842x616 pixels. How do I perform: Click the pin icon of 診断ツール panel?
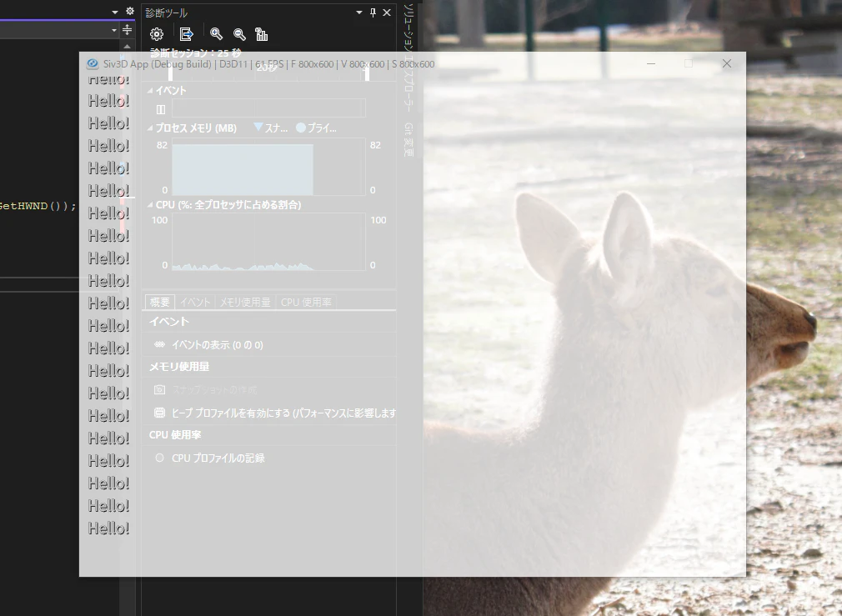point(373,13)
